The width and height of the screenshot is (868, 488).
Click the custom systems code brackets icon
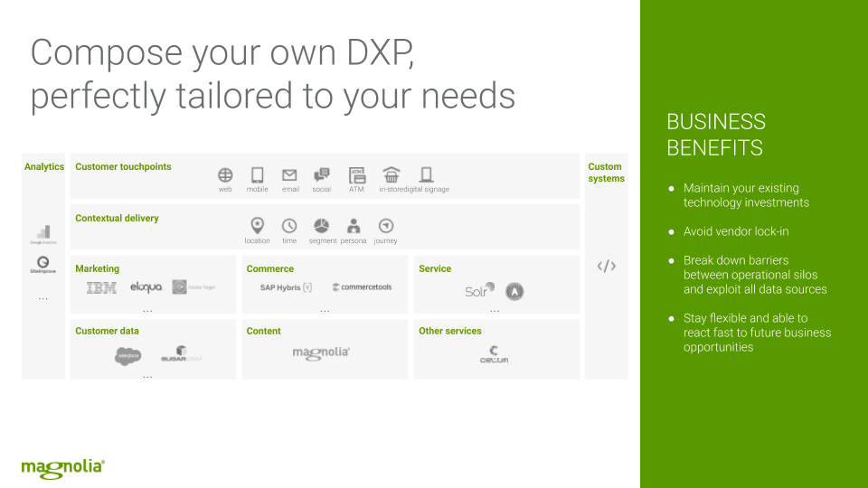(x=606, y=266)
